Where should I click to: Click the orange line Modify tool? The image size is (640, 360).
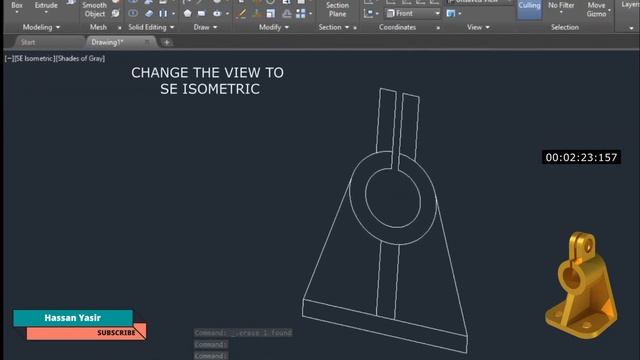[242, 13]
